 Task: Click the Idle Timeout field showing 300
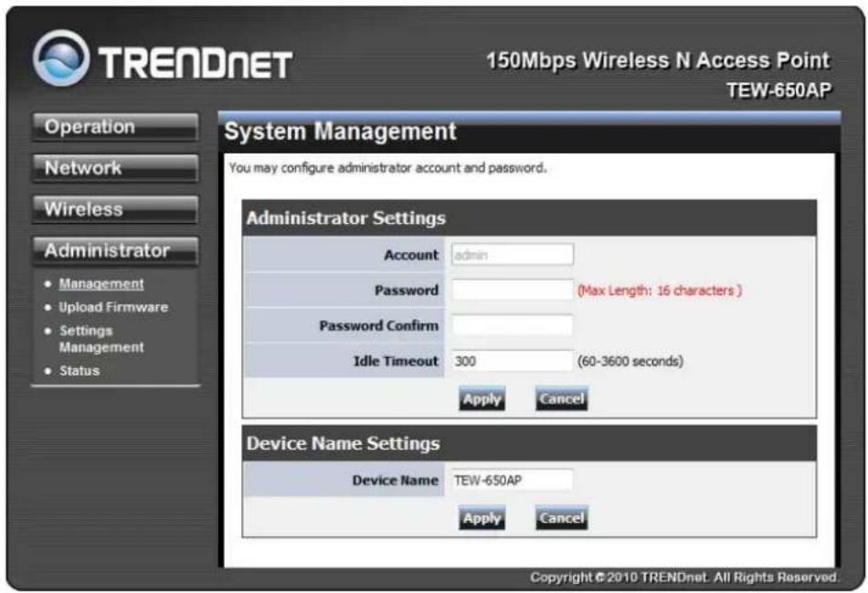[x=512, y=361]
